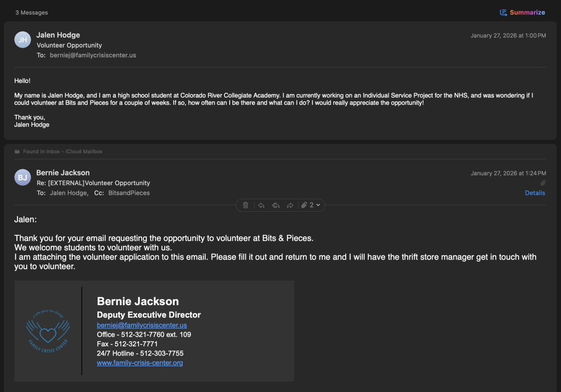Click folder icon beside Found in Inbox
This screenshot has height=392, width=561.
tap(17, 152)
